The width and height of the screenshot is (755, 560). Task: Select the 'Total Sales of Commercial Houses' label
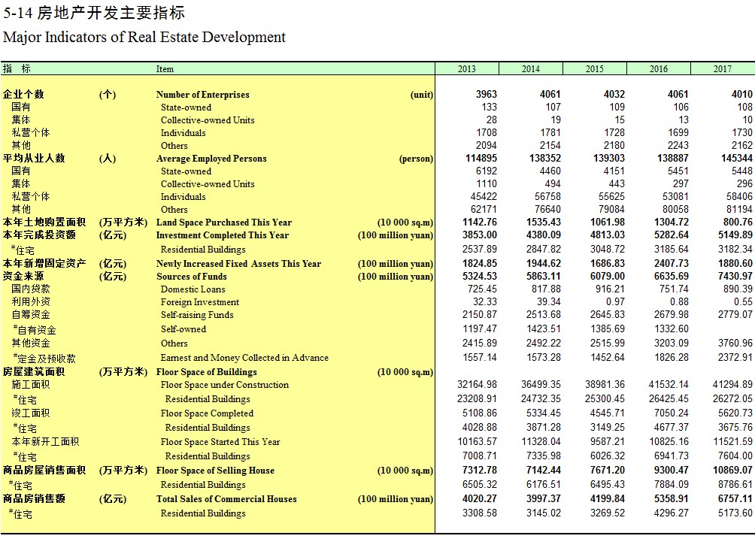pos(226,499)
